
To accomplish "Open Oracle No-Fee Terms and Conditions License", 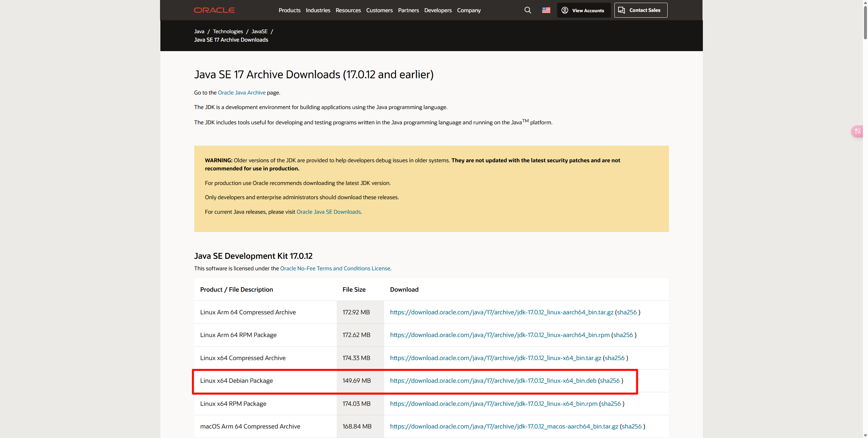I will 335,268.
